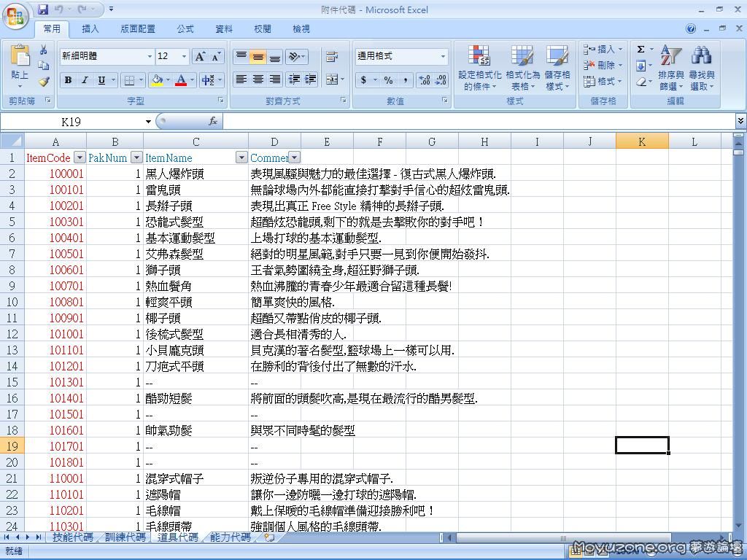This screenshot has height=560, width=747.
Task: Apply the red font color A
Action: pos(181,80)
